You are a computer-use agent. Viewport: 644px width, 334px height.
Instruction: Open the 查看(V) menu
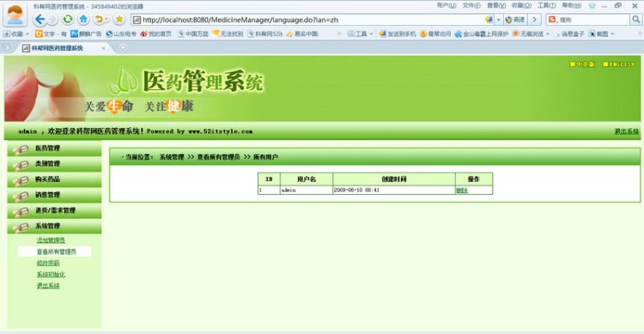coord(496,5)
